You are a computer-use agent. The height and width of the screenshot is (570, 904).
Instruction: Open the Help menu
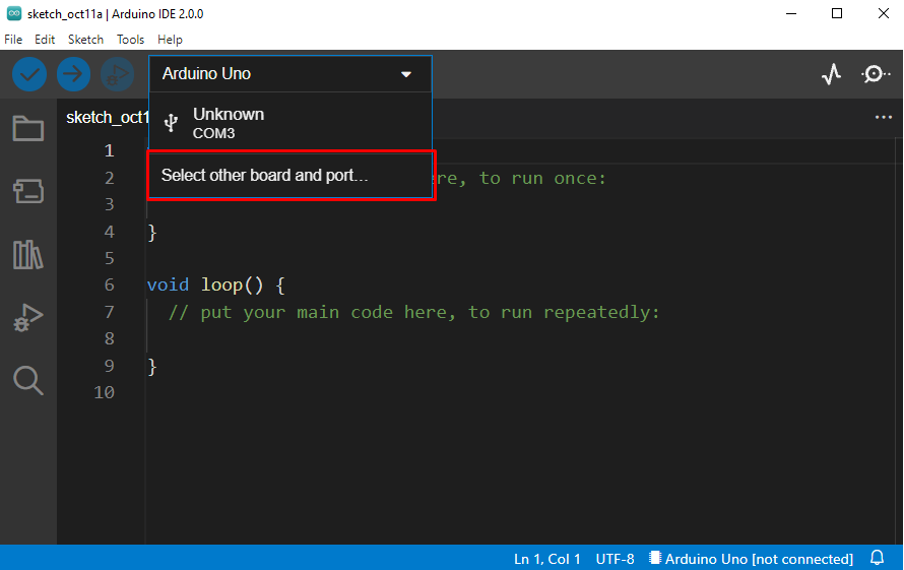tap(170, 39)
